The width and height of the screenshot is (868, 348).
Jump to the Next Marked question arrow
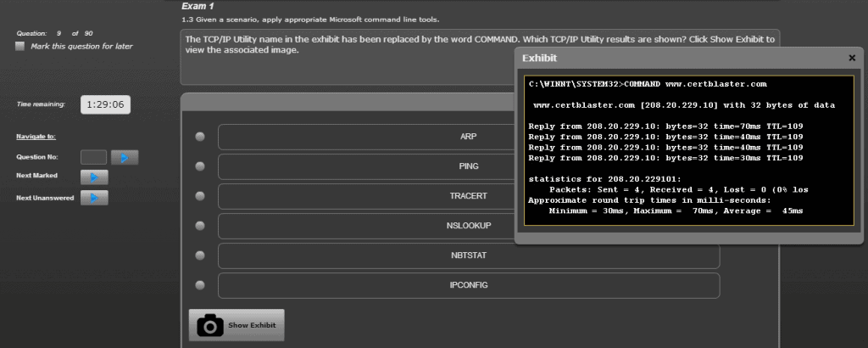tap(94, 177)
